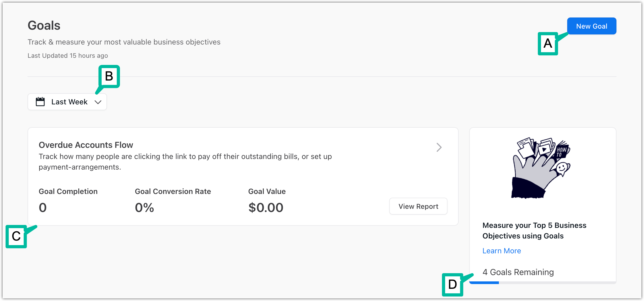Click the B annotation marker
The height and width of the screenshot is (301, 644).
tap(109, 76)
